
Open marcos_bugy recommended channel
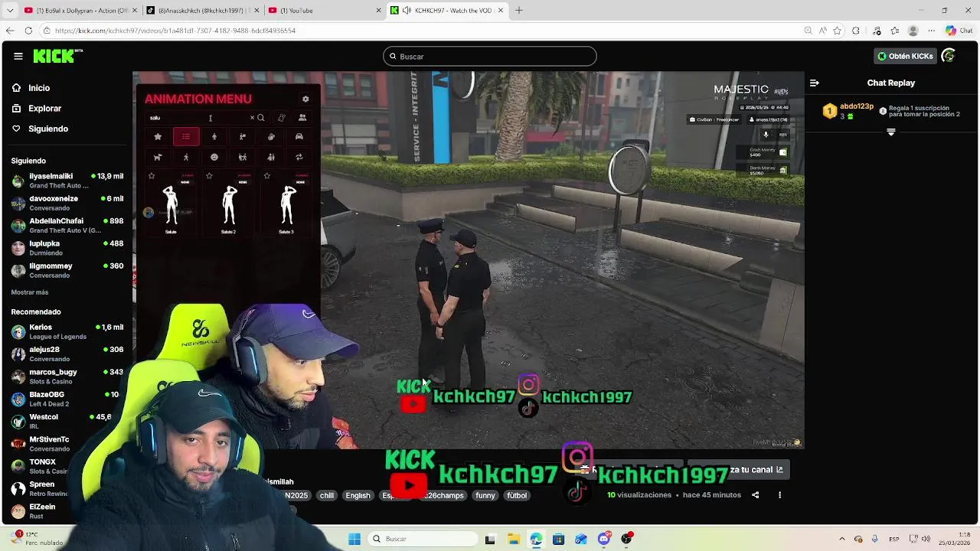(x=67, y=377)
